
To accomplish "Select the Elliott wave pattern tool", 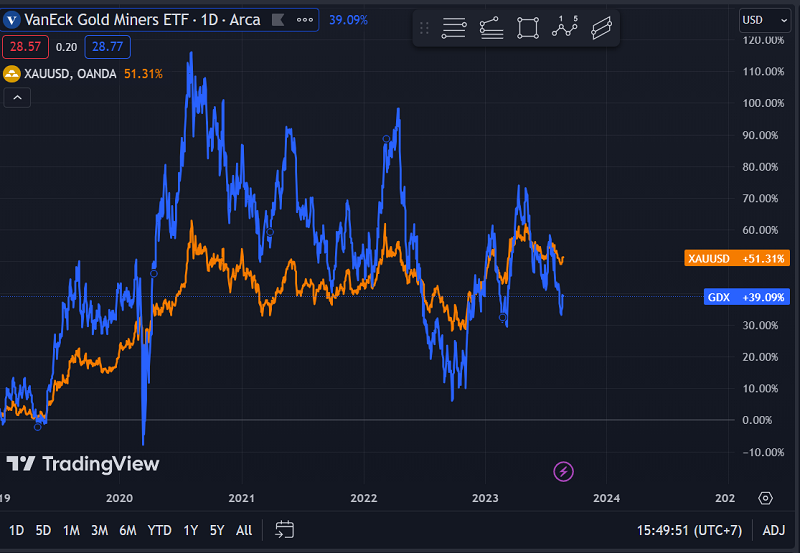I will (565, 28).
